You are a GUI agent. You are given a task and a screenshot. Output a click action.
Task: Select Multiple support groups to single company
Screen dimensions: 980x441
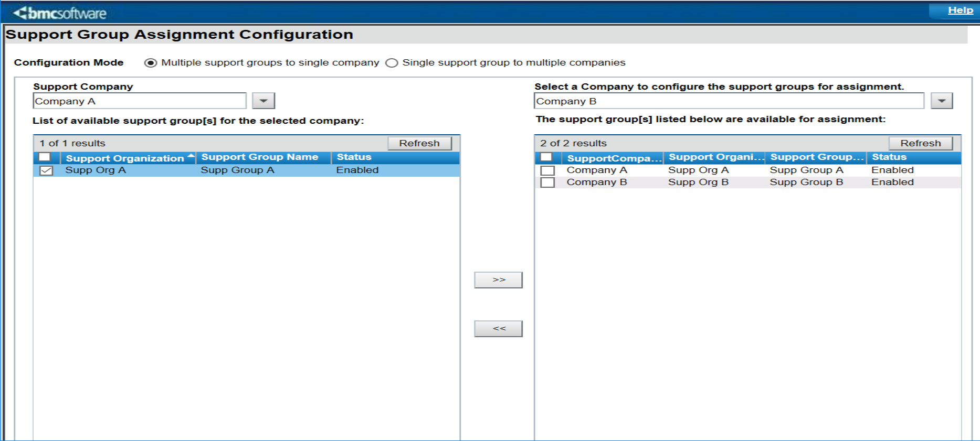click(151, 63)
